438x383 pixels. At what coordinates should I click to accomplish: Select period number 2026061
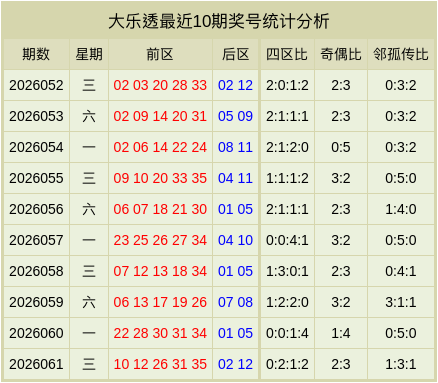pyautogui.click(x=36, y=364)
